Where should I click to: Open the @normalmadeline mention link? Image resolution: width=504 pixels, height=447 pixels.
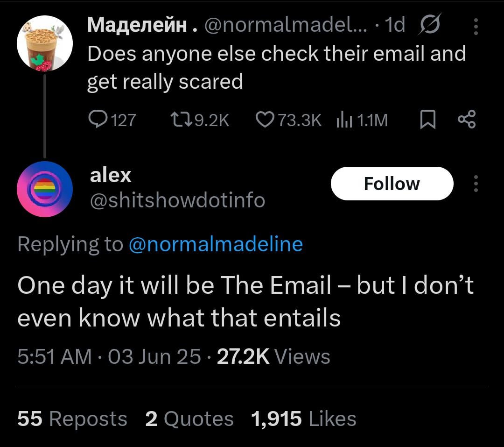pos(216,244)
